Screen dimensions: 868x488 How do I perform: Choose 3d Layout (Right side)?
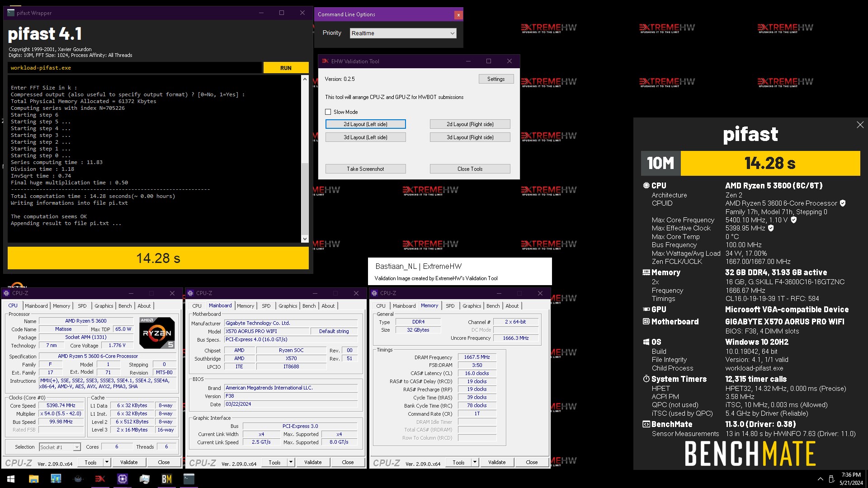(x=470, y=137)
